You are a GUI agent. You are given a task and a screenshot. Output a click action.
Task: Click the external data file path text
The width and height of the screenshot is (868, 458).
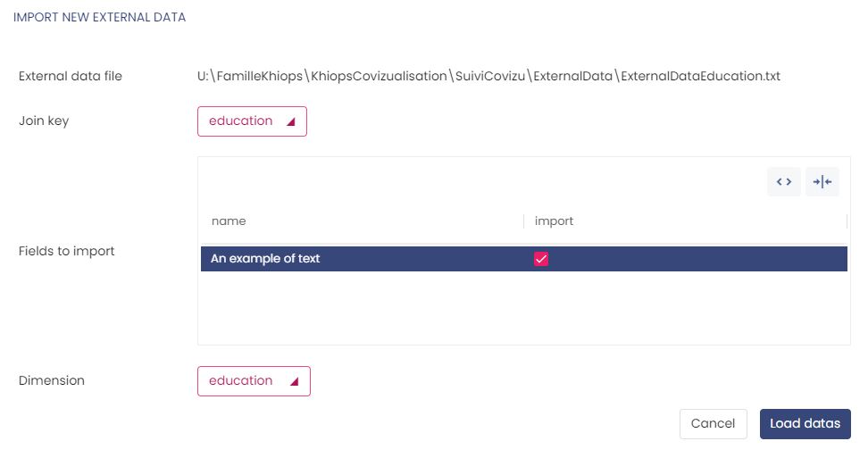click(x=488, y=76)
